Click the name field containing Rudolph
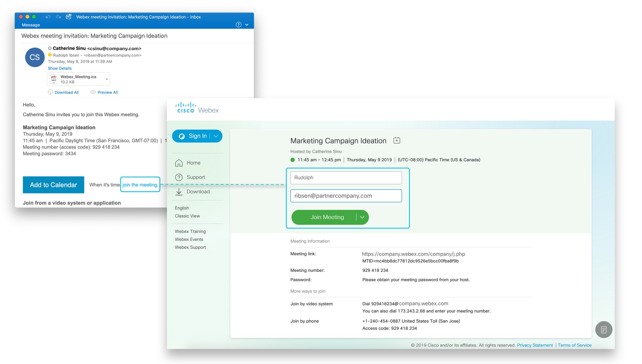642x364 pixels. click(x=346, y=178)
